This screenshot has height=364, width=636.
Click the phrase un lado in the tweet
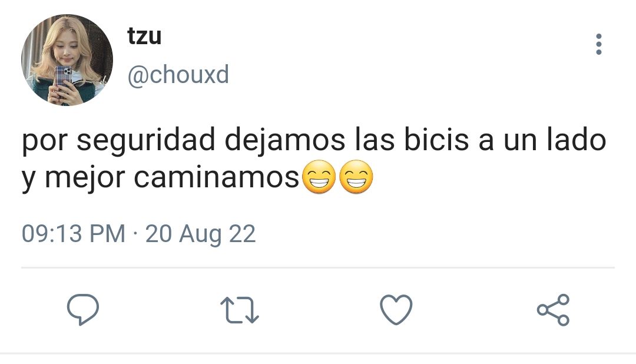[555, 140]
